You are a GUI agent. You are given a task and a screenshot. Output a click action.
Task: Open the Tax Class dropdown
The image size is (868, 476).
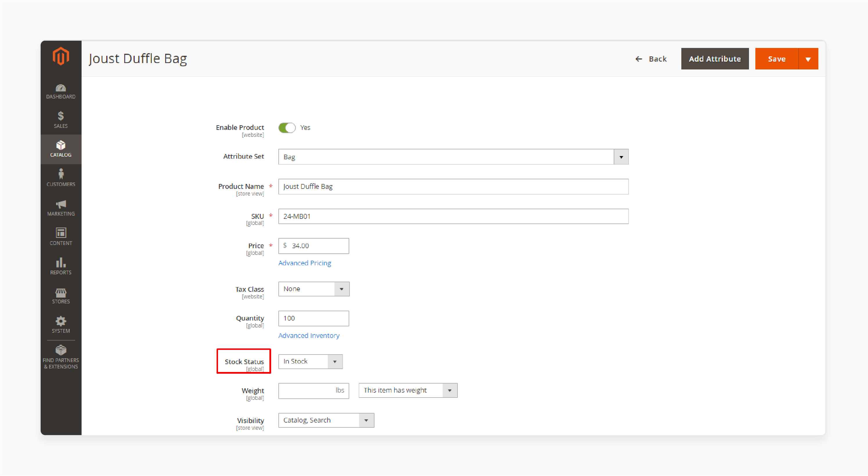(314, 289)
